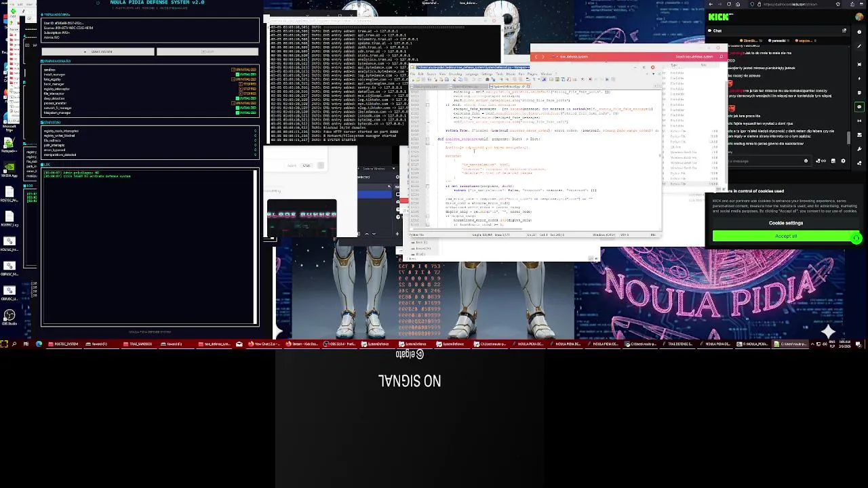Click the pencil edit icon in Kick sidebar

[x=859, y=46]
